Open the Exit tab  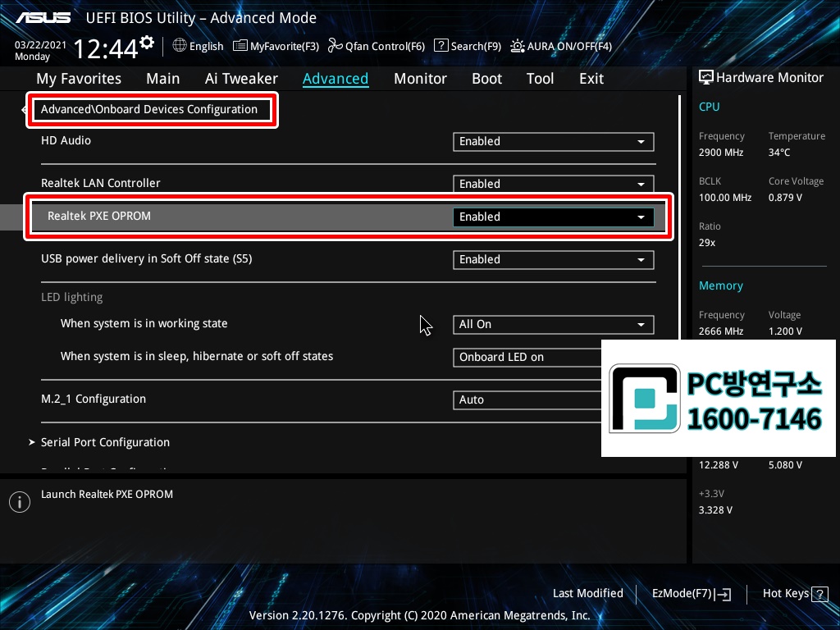(x=591, y=79)
